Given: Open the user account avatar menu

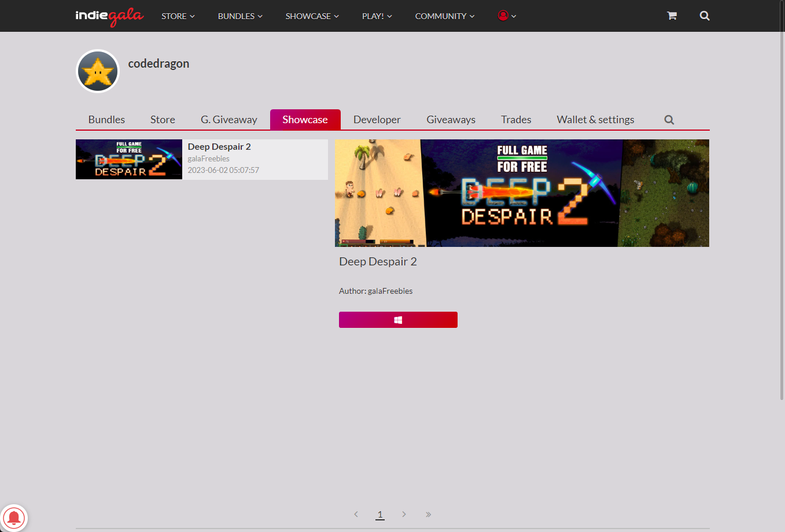Looking at the screenshot, I should click(x=507, y=16).
